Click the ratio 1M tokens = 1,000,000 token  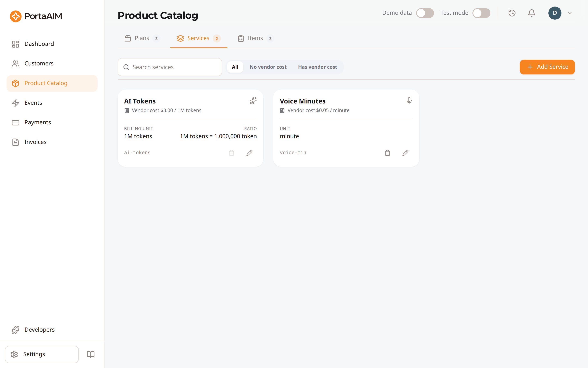(x=218, y=136)
